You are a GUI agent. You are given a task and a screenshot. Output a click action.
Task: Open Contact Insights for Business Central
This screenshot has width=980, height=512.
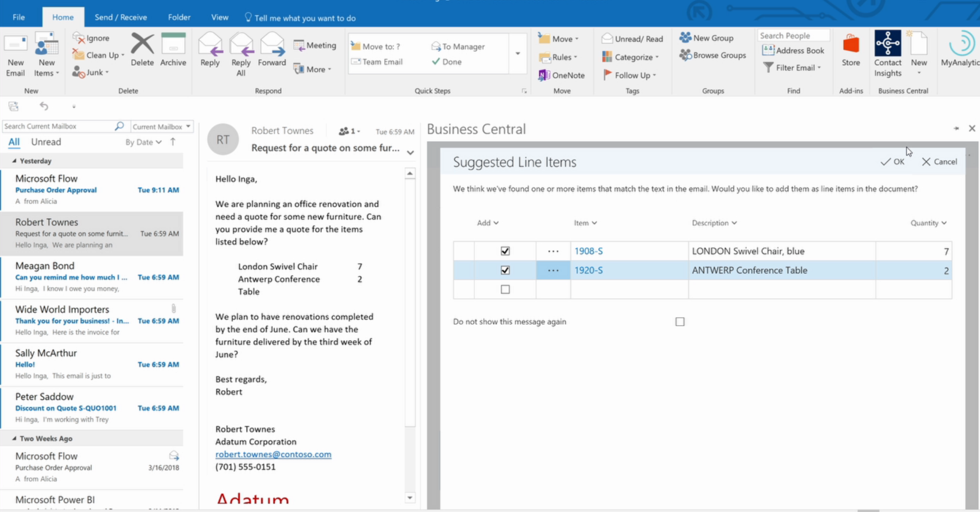click(x=887, y=53)
